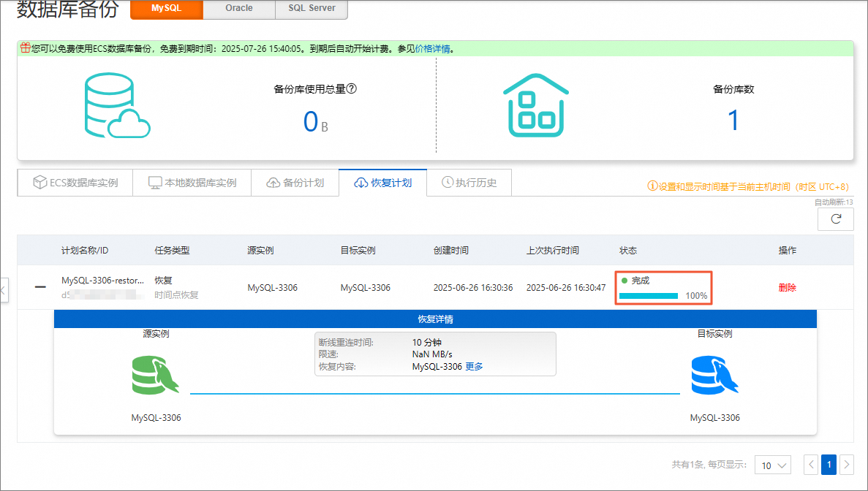Click the 计划名称/ID column header
This screenshot has height=491, width=868.
pyautogui.click(x=85, y=251)
